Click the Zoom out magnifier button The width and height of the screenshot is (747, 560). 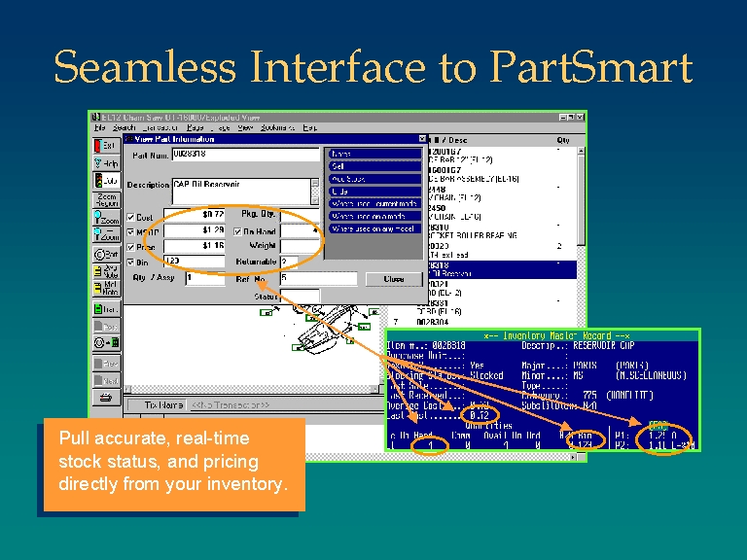(106, 235)
